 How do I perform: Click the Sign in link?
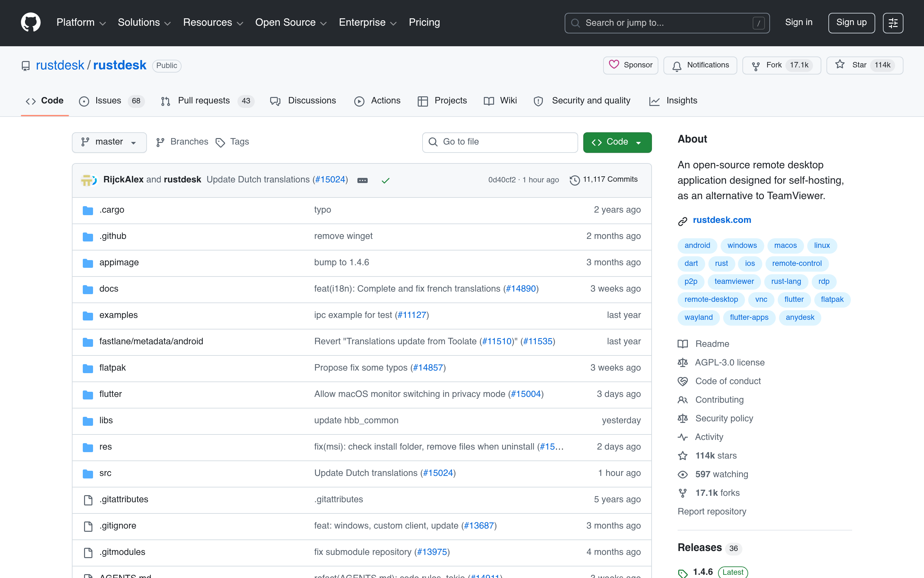[798, 22]
